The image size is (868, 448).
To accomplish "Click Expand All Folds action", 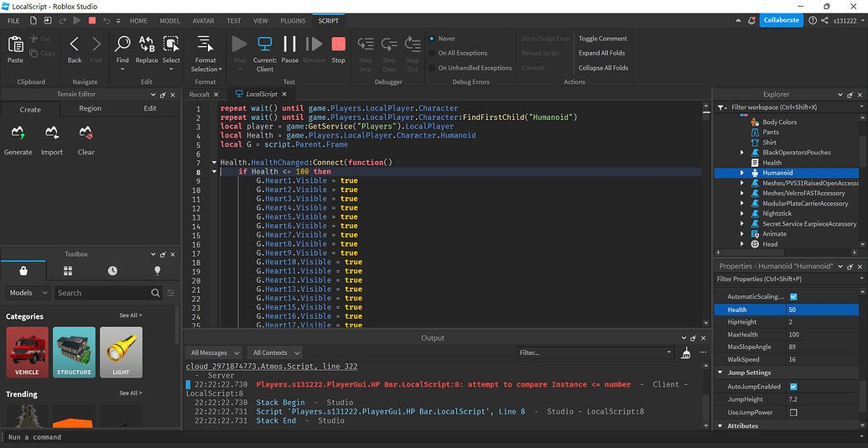I will pos(603,53).
